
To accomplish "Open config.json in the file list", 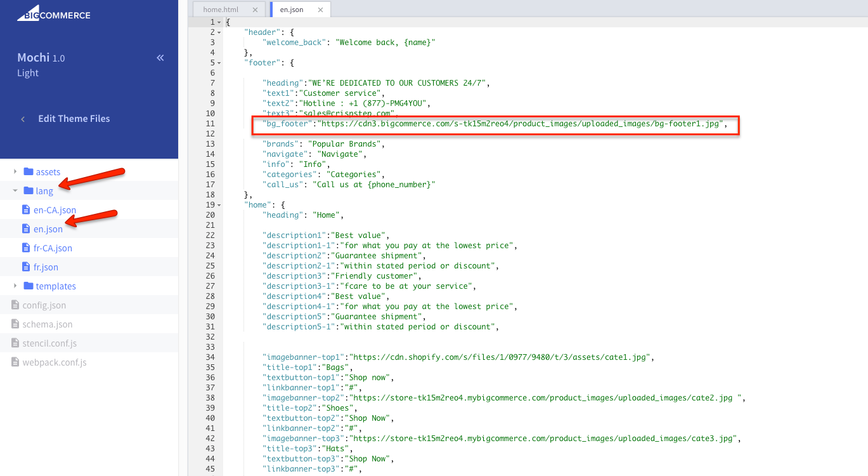I will (44, 305).
